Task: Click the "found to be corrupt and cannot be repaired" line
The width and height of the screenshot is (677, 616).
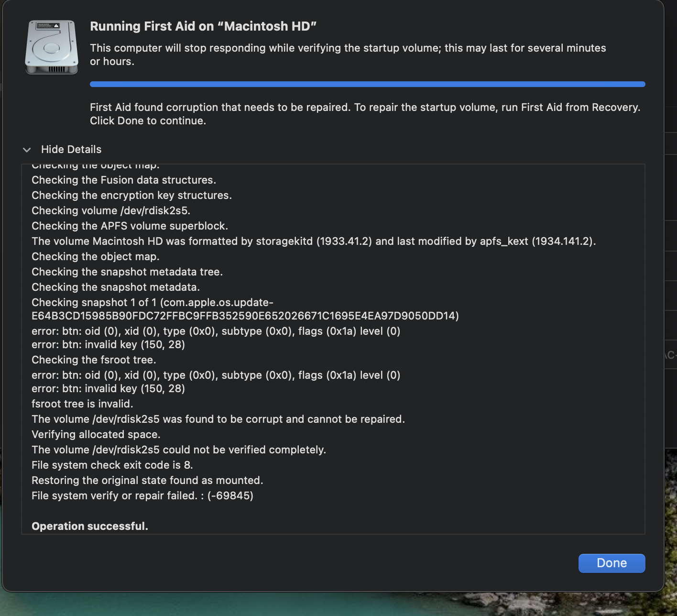Action: (x=218, y=419)
